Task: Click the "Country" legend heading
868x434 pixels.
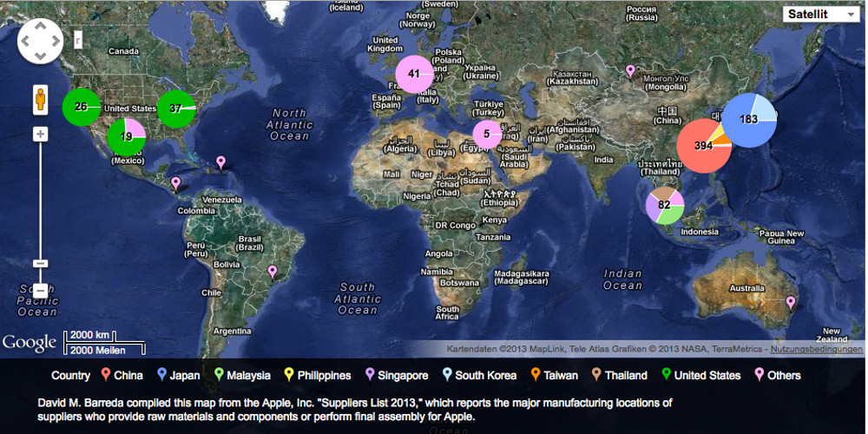Action: coord(71,375)
